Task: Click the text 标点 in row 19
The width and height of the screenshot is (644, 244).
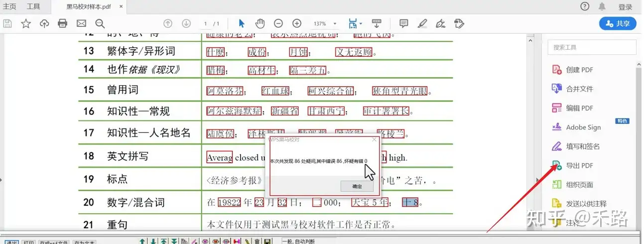Action: [x=117, y=179]
